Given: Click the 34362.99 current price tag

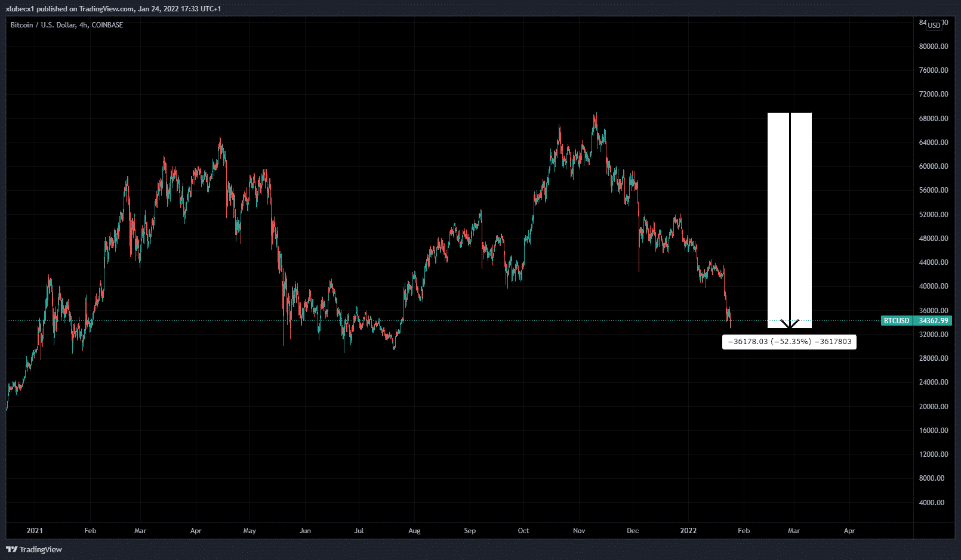Looking at the screenshot, I should (x=934, y=321).
